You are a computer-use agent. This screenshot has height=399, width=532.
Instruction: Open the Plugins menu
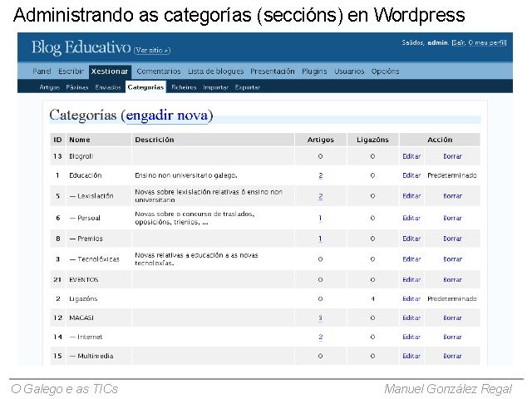[x=314, y=71]
